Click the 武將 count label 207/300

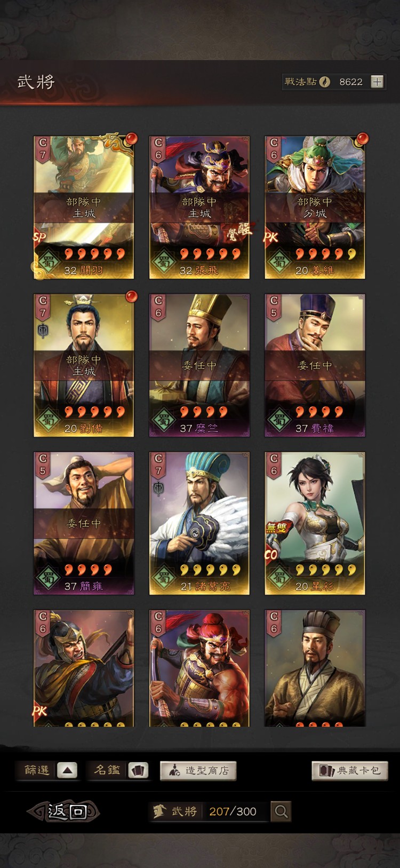(x=233, y=811)
